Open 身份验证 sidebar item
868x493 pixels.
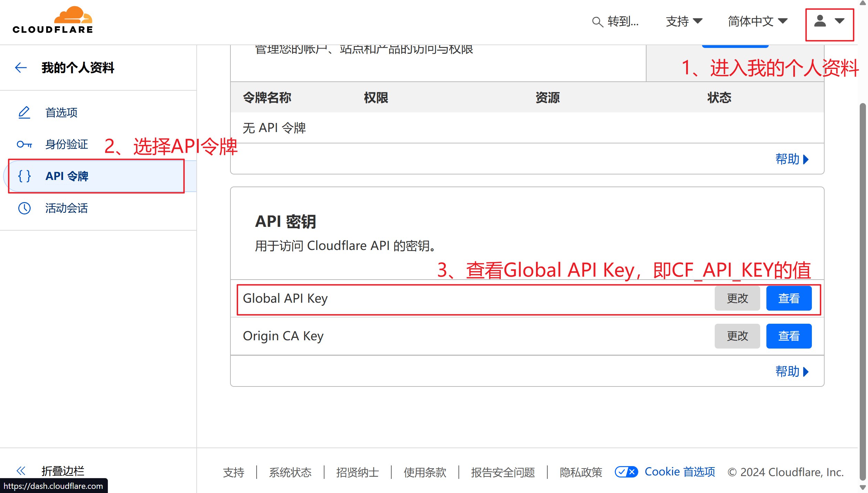pos(66,144)
